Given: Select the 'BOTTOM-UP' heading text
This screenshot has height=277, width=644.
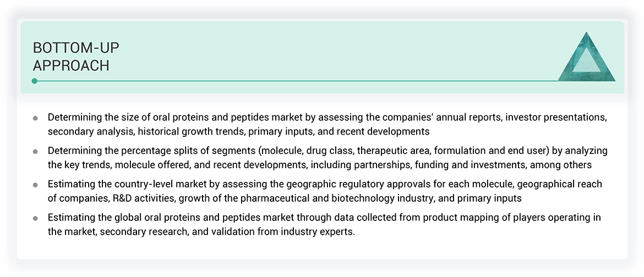Looking at the screenshot, I should [x=76, y=48].
